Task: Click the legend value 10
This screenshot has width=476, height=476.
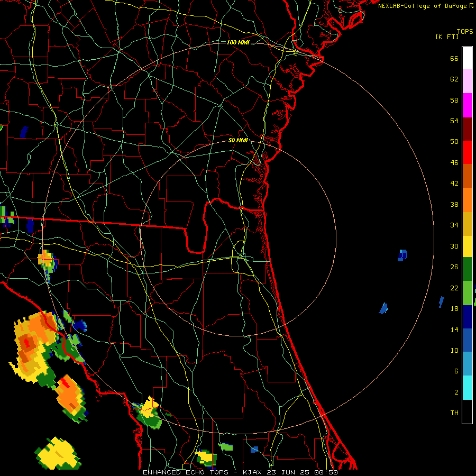Action: [454, 350]
